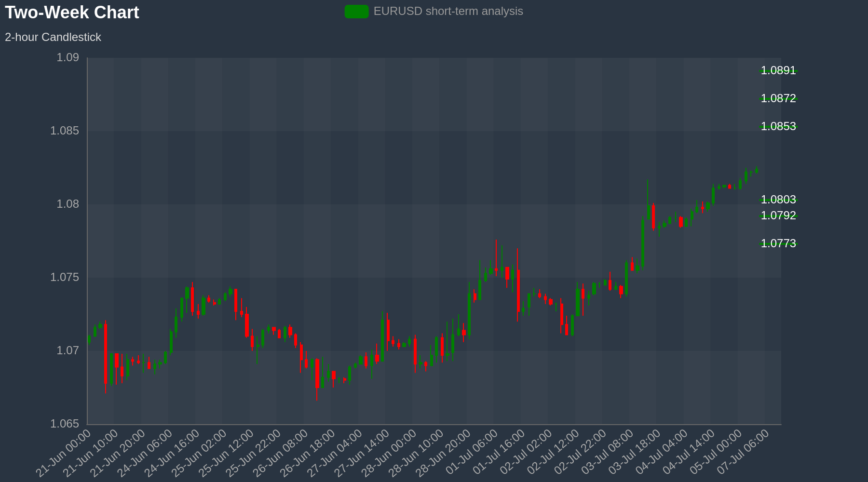This screenshot has height=482, width=868.
Task: Click the Two-Week Chart title
Action: pyautogui.click(x=72, y=13)
